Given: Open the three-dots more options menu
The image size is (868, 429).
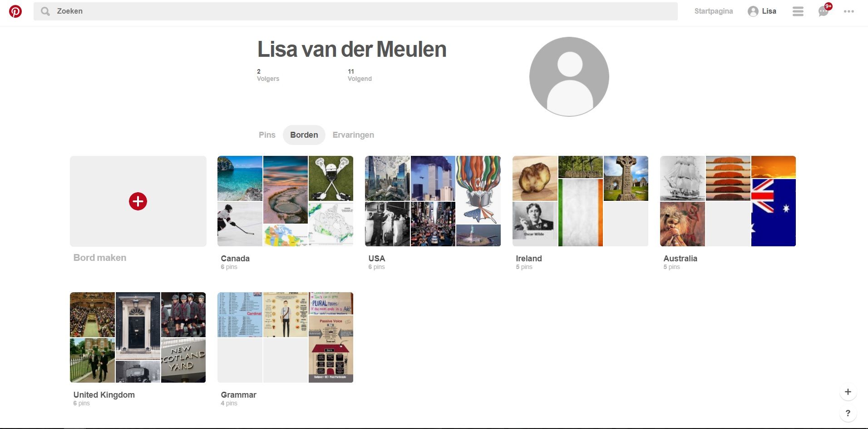Looking at the screenshot, I should tap(848, 11).
